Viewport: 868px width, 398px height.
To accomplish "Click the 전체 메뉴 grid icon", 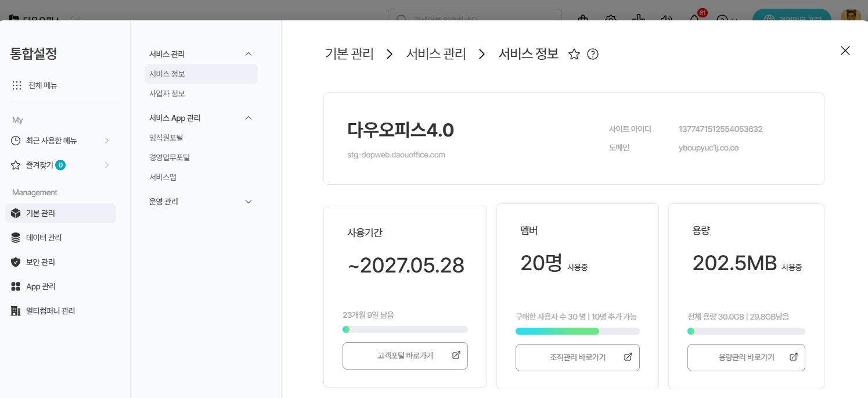I will [x=17, y=85].
